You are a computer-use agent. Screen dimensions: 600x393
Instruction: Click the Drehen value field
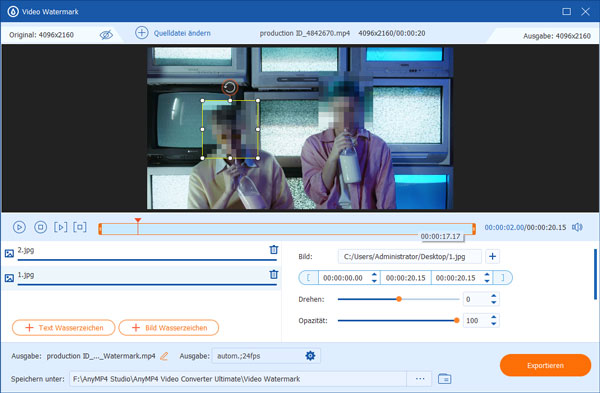[x=476, y=299]
